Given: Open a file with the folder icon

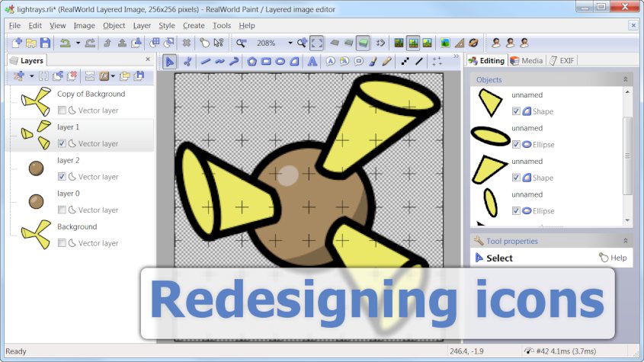Looking at the screenshot, I should tap(31, 43).
